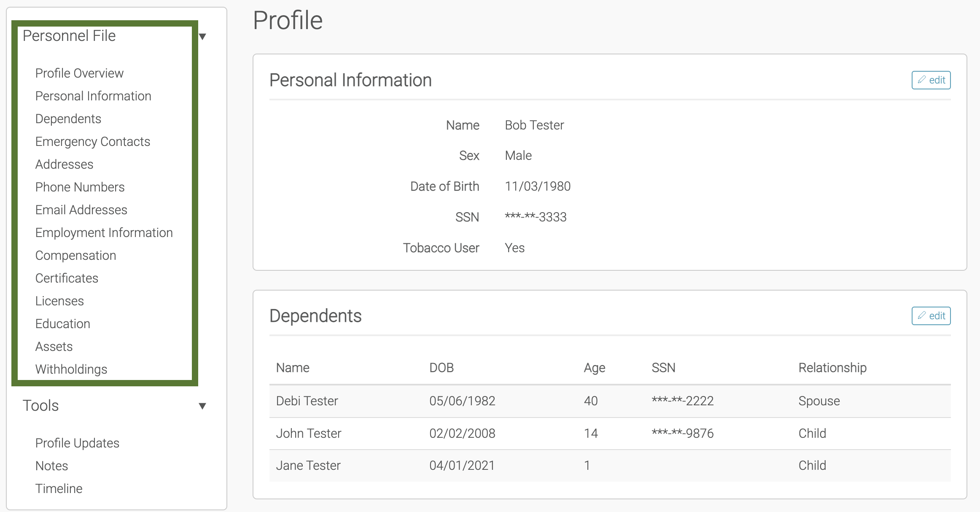Screen dimensions: 980x512
Task: Select Withholdings sidebar item
Action: tap(71, 369)
